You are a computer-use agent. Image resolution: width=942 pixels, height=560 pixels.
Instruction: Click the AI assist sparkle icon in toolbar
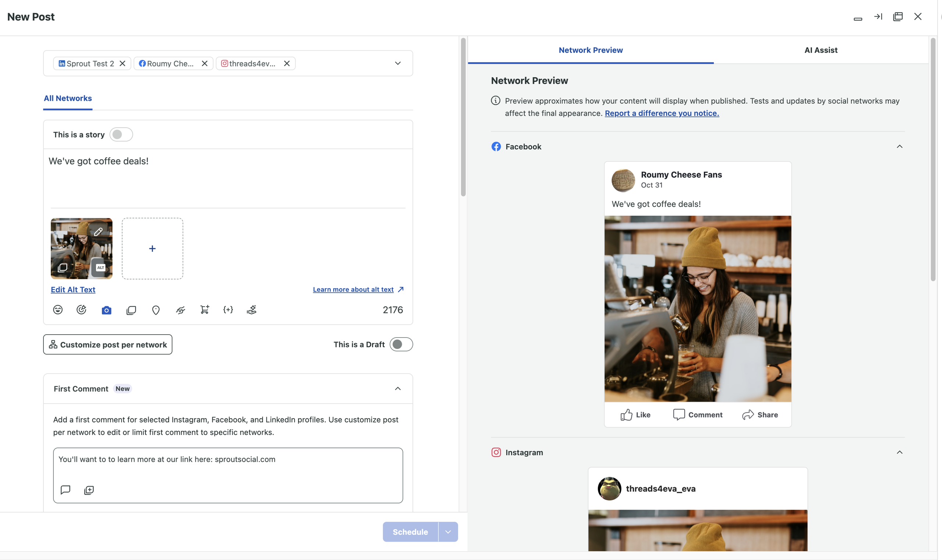(82, 310)
